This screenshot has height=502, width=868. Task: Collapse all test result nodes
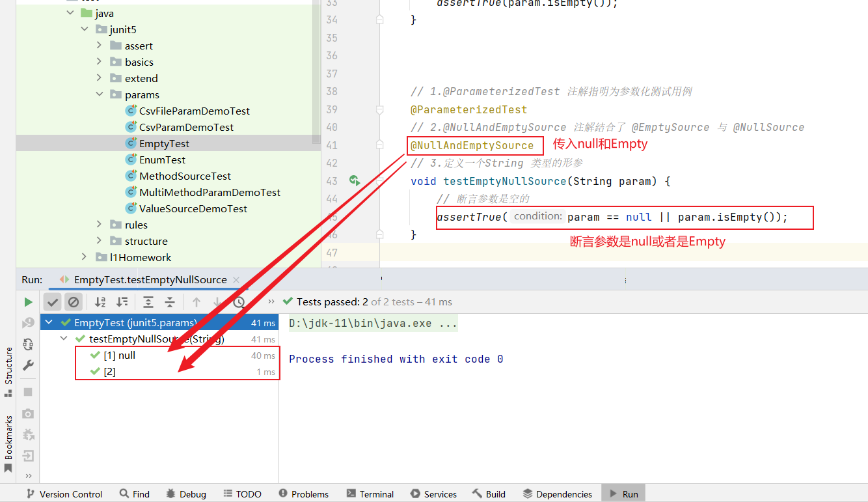(x=170, y=302)
